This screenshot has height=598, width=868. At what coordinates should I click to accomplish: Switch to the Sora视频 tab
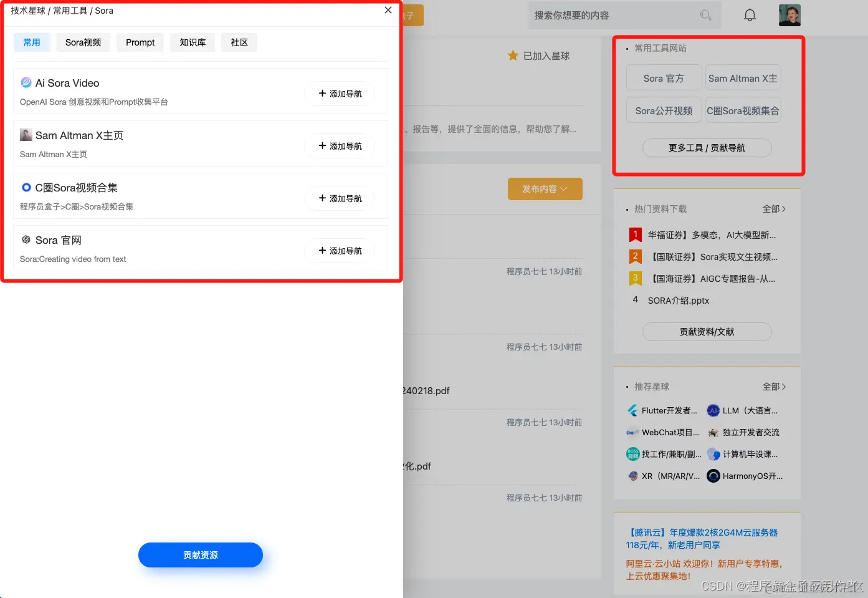click(83, 42)
